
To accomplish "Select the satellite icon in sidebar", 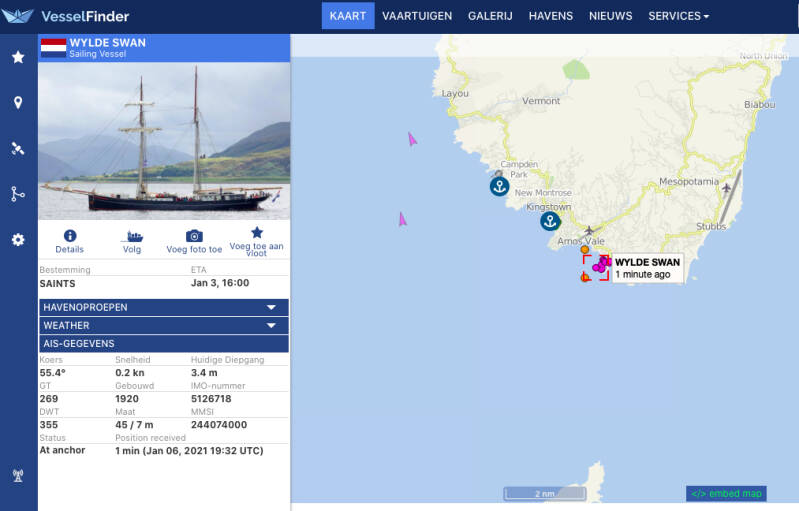I will (18, 149).
